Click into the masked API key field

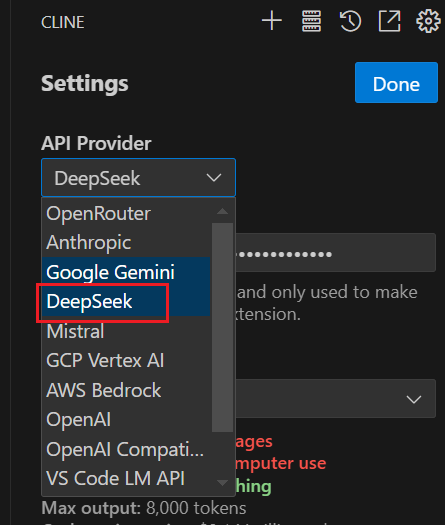click(x=335, y=252)
